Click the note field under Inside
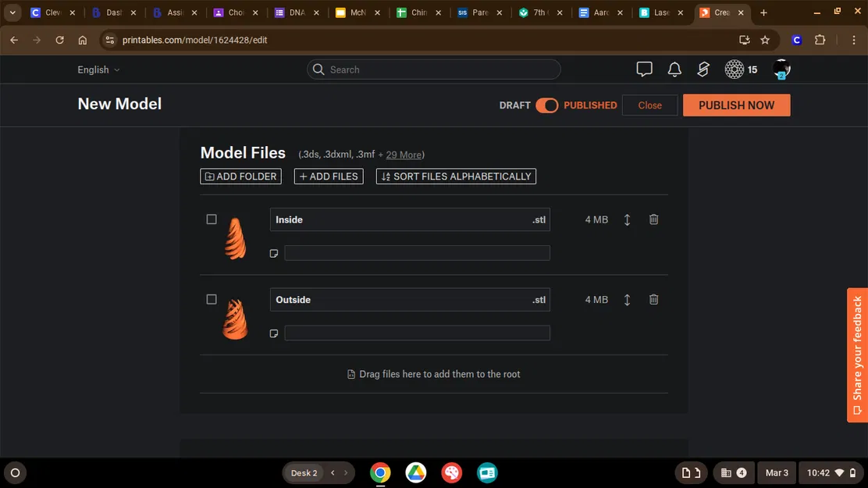Screen dimensions: 868x488 pyautogui.click(x=417, y=253)
